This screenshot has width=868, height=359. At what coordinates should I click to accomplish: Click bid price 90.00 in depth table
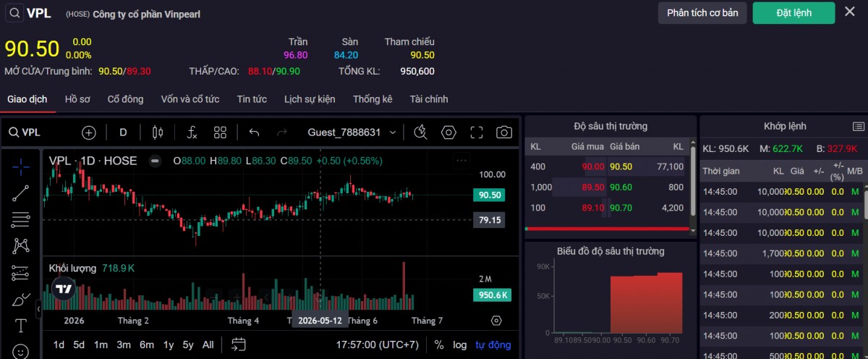tap(592, 166)
